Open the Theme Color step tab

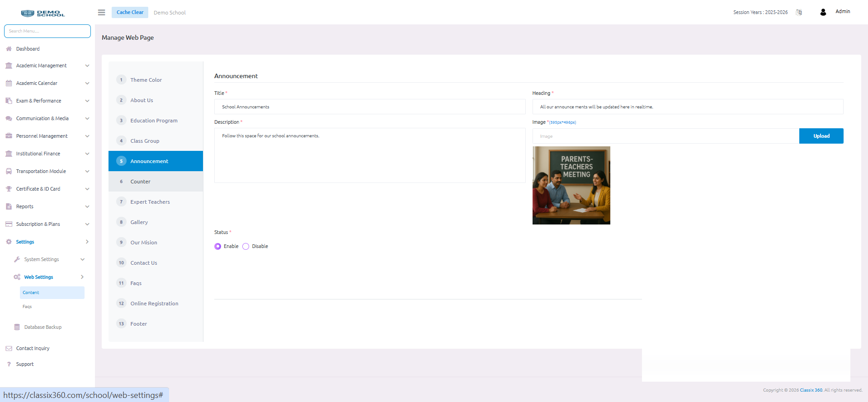click(156, 80)
